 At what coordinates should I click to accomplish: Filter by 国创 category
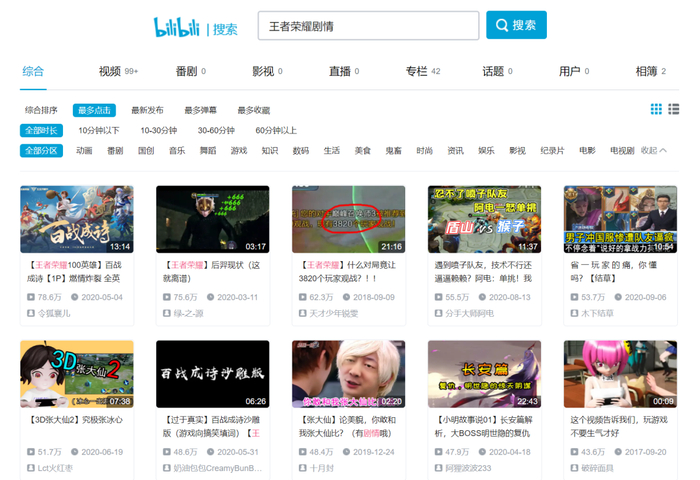pos(146,150)
